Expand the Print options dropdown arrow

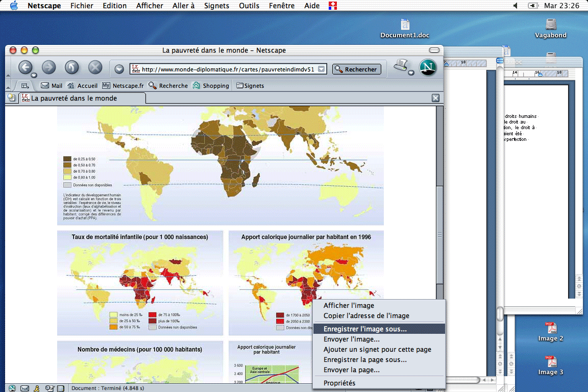click(411, 73)
